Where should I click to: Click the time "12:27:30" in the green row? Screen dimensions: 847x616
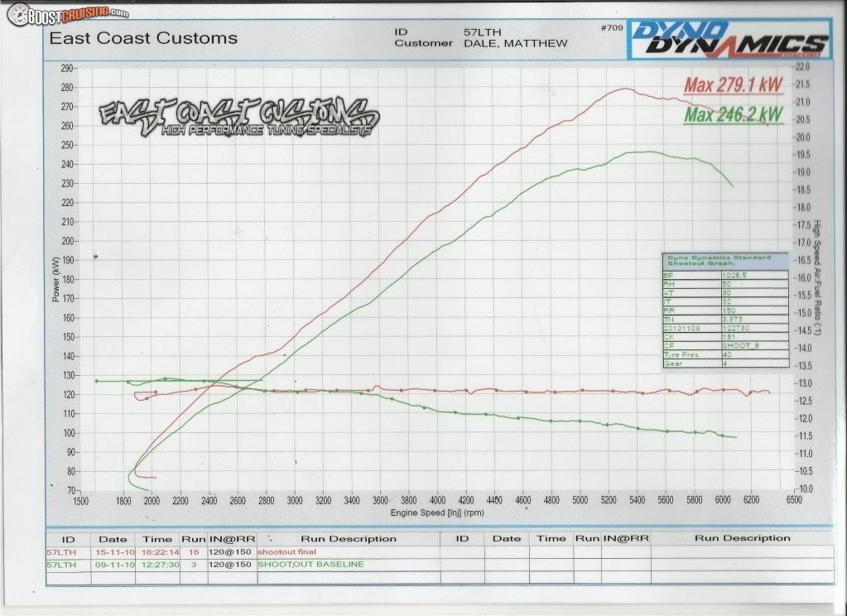pyautogui.click(x=160, y=565)
